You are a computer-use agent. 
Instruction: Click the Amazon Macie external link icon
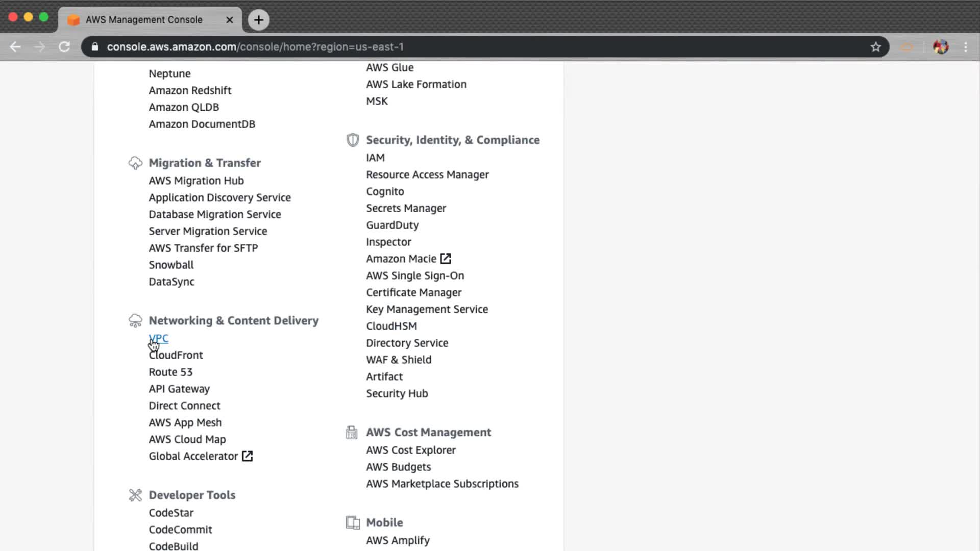point(446,259)
